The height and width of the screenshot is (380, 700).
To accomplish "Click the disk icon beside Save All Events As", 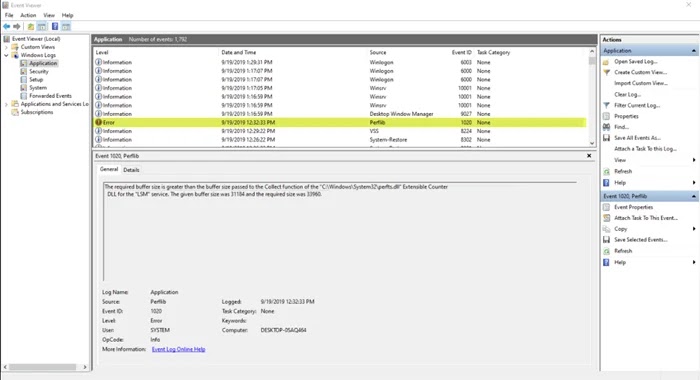I will pos(606,138).
